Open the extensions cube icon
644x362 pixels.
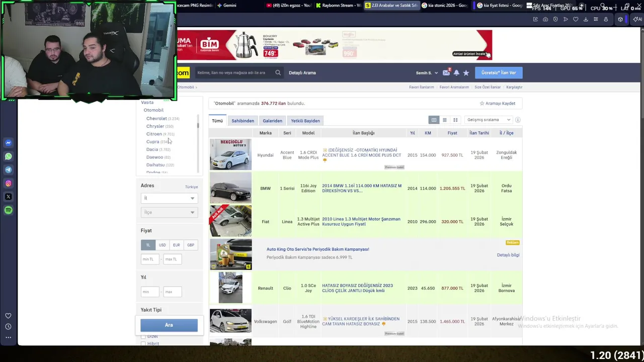(620, 19)
